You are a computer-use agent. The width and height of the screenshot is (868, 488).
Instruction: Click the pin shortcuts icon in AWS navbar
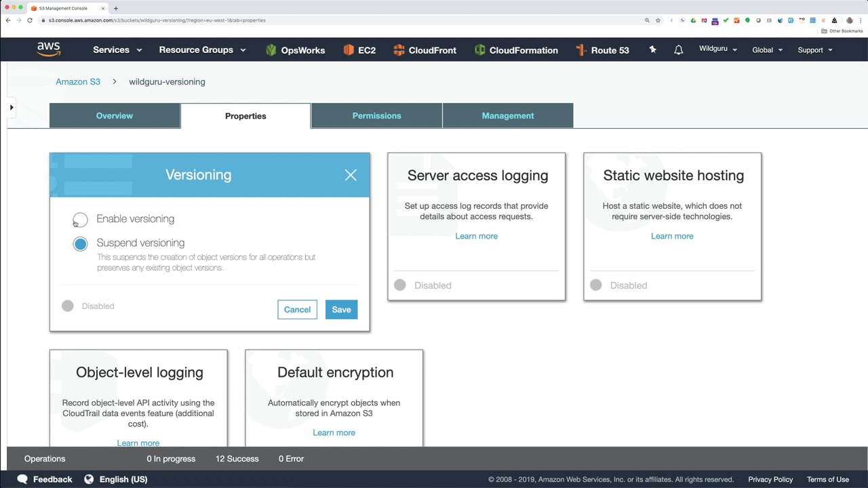coord(652,49)
